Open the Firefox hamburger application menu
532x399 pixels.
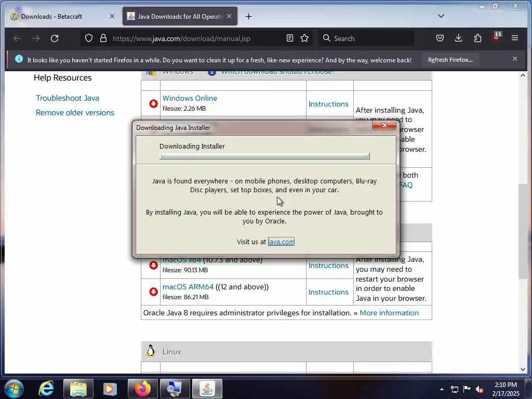(x=515, y=37)
